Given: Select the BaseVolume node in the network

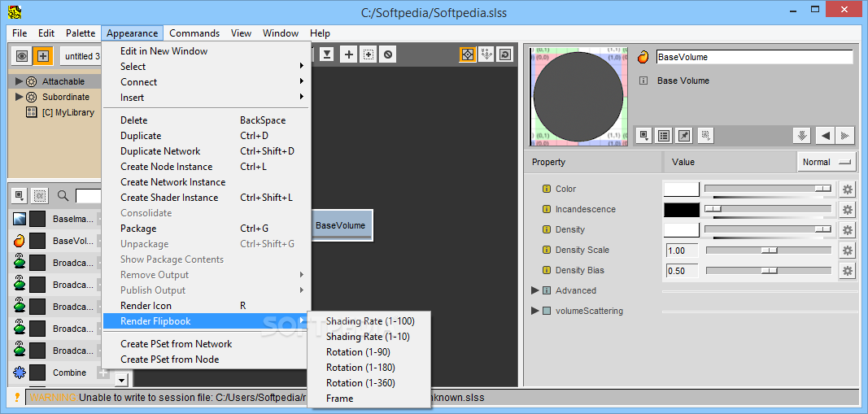Looking at the screenshot, I should 341,225.
